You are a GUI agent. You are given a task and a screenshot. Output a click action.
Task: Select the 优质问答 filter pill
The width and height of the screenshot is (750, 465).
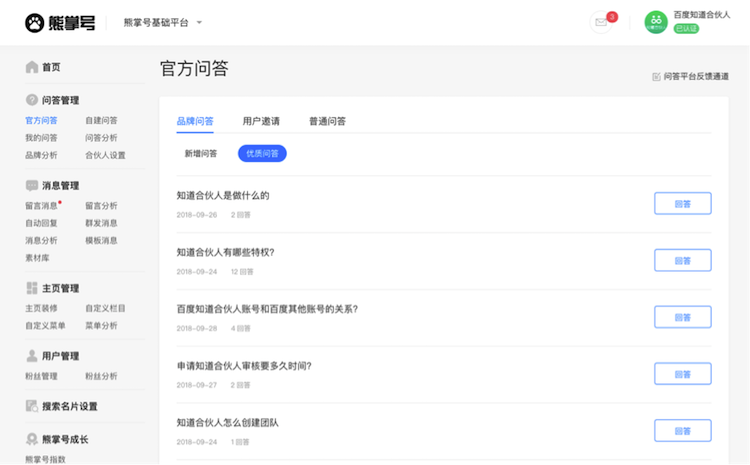262,154
